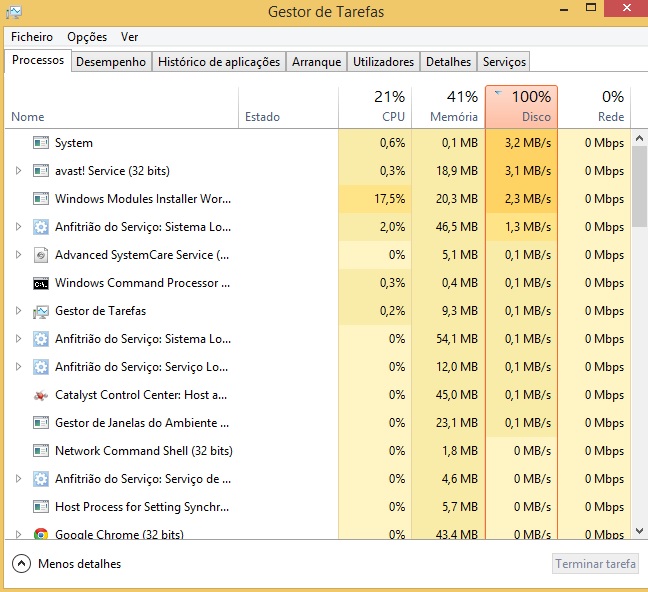Sort by the Nome column header

pyautogui.click(x=122, y=107)
